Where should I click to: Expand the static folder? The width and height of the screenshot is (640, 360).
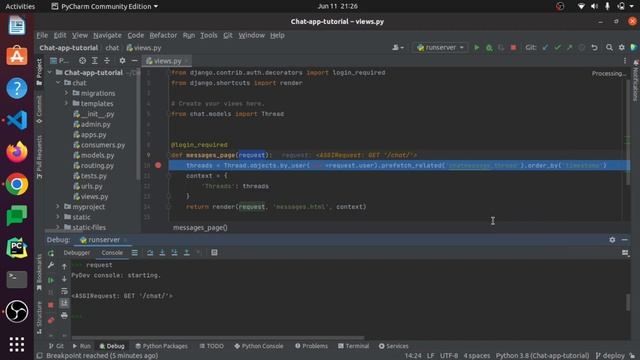click(58, 217)
